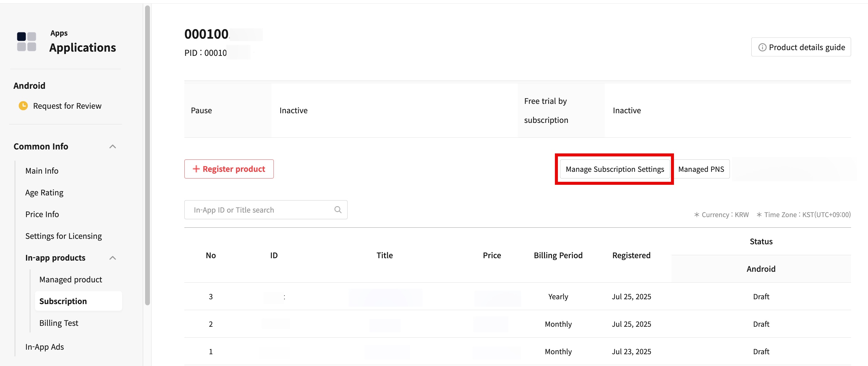Click the magnifier search icon

click(338, 210)
